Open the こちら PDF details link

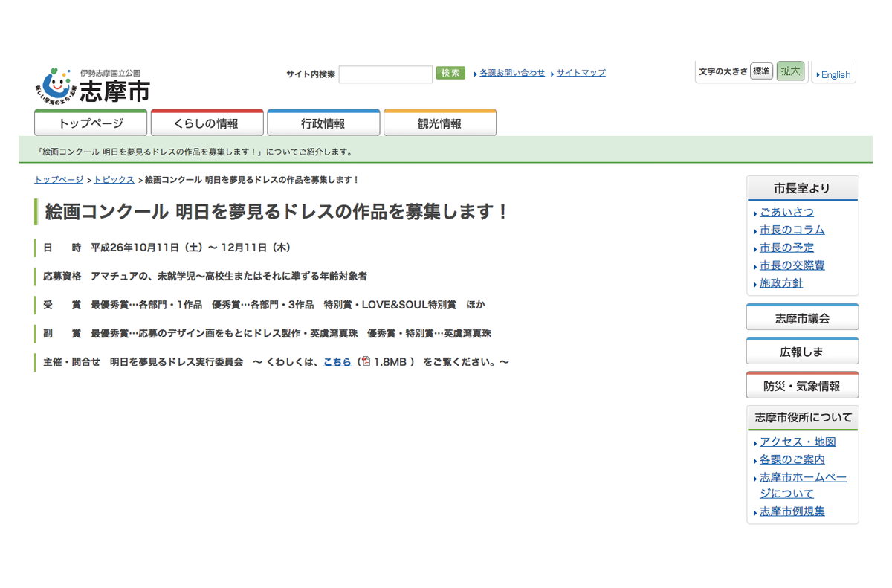click(337, 362)
